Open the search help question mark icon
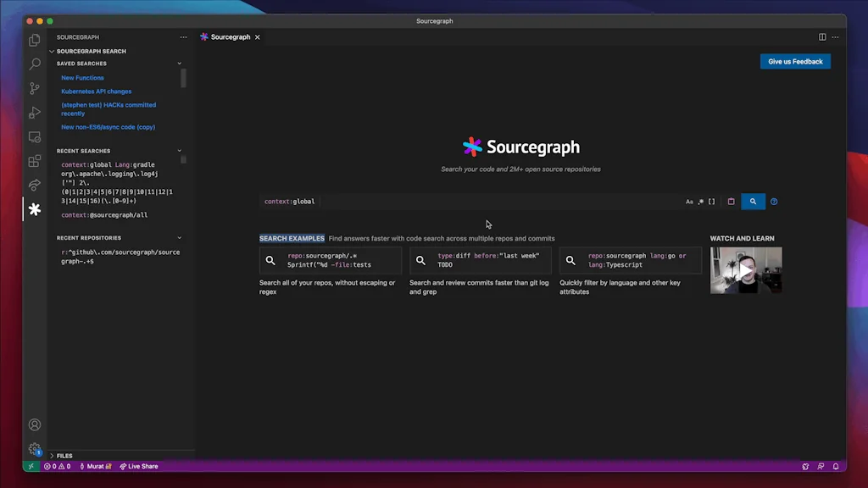The height and width of the screenshot is (488, 868). point(773,202)
